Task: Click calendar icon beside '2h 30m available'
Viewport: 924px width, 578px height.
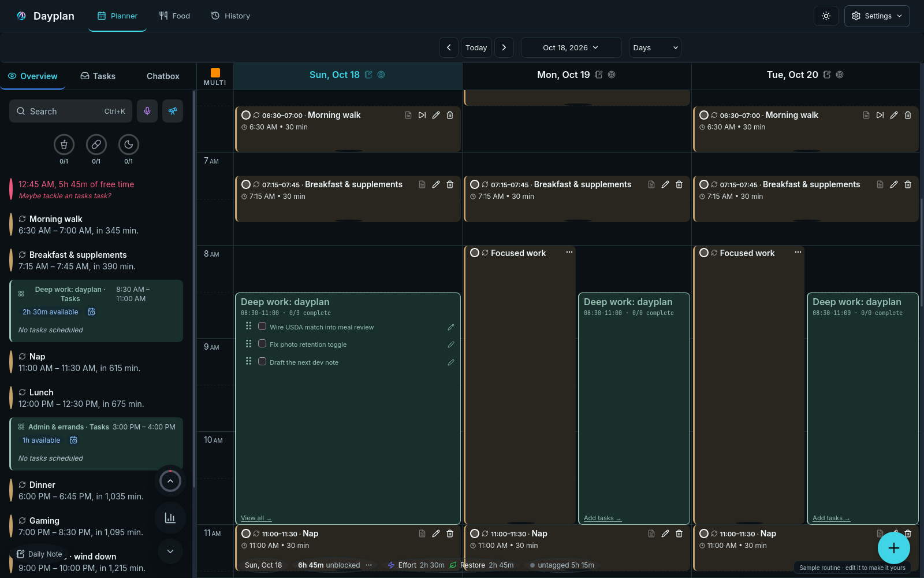Action: point(91,312)
